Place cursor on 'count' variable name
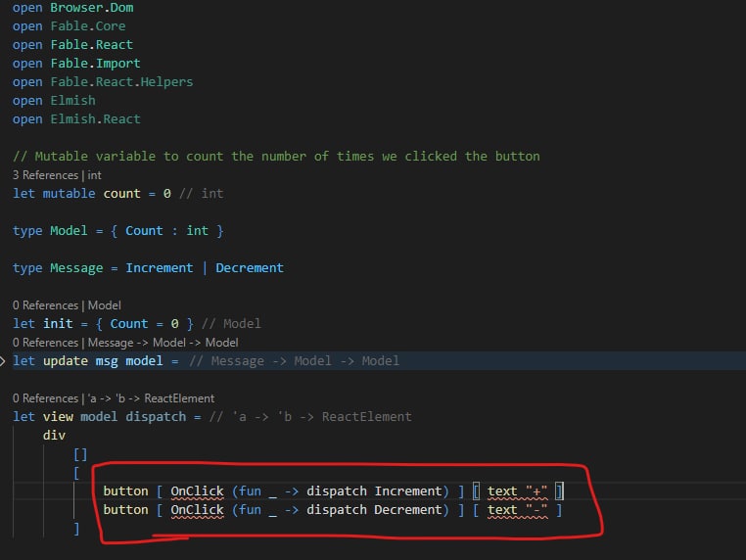The height and width of the screenshot is (560, 746). coord(122,194)
